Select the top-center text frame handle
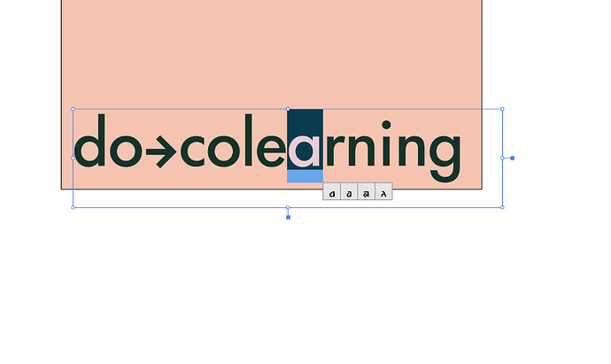This screenshot has height=364, width=611. pos(288,109)
